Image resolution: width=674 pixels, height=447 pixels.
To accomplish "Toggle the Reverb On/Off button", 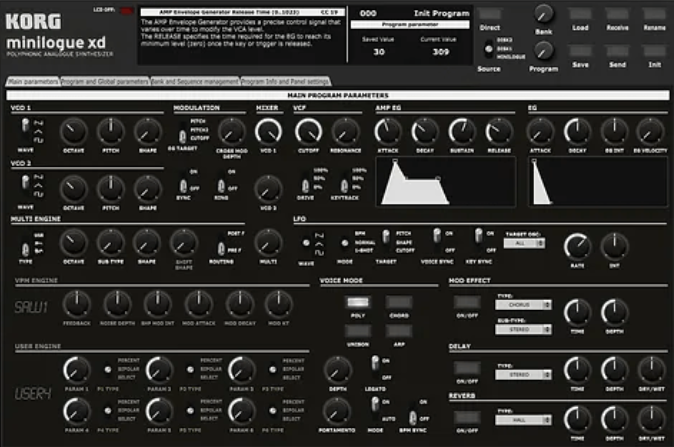I will [467, 417].
